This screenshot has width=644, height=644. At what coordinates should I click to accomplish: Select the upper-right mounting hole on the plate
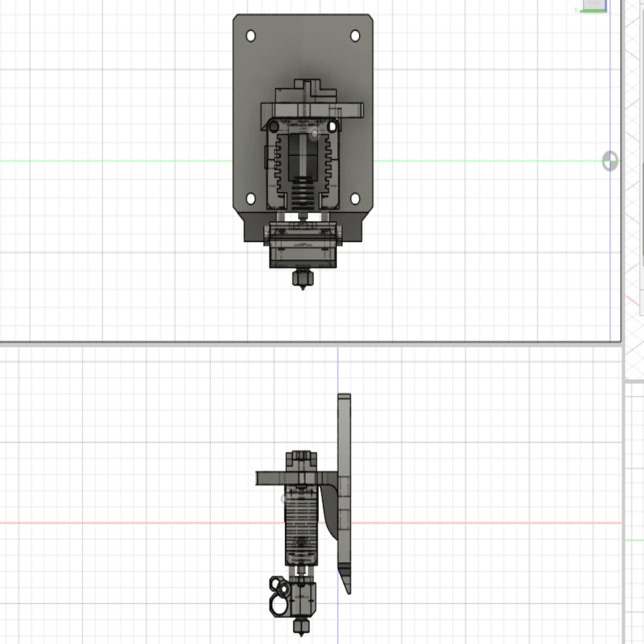(x=355, y=36)
